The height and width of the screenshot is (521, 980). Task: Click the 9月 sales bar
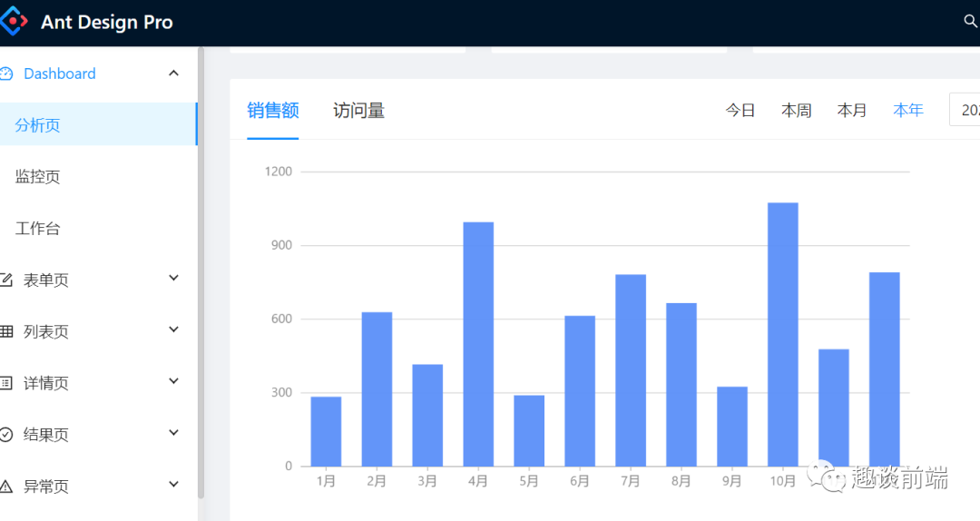[x=732, y=427]
